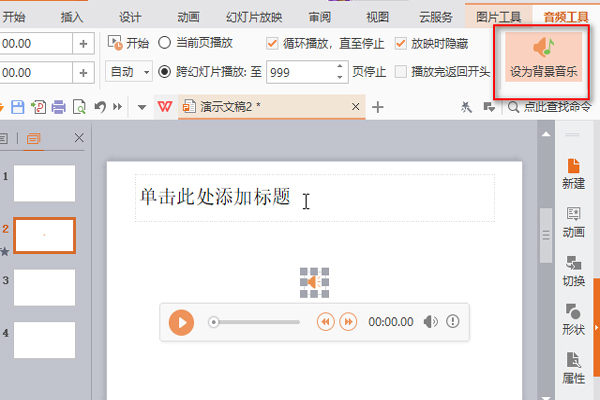
Task: Open the quick access toolbar dropdown arrow
Action: 142,107
